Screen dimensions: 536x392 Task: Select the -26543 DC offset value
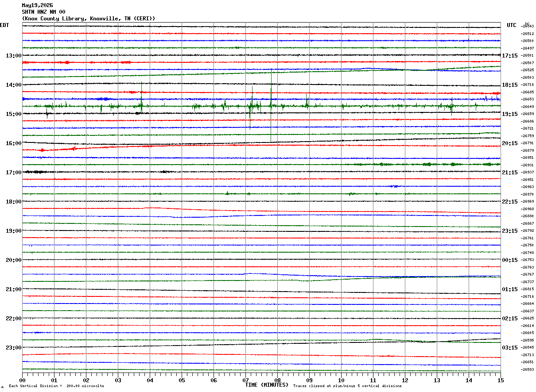point(528,27)
